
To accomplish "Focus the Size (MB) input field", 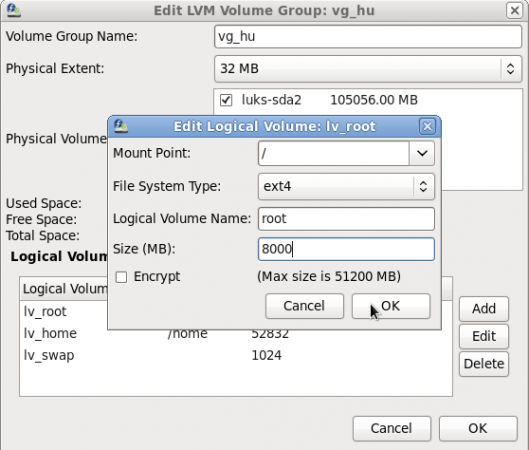I will click(346, 249).
